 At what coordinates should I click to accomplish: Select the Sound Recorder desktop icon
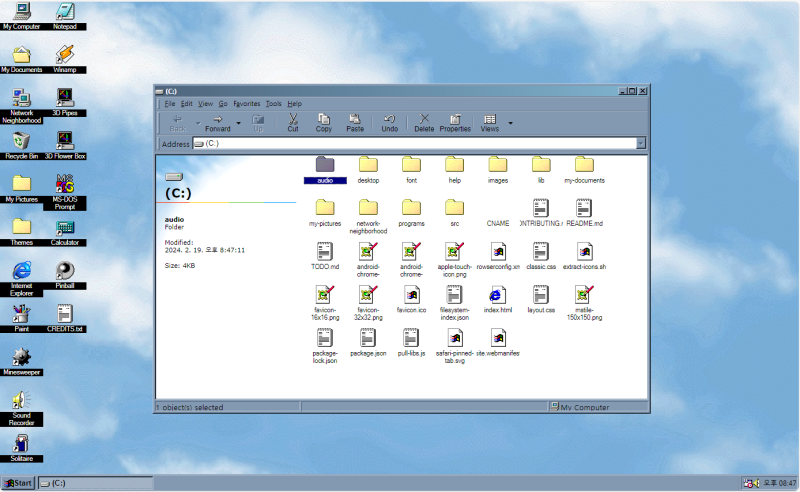click(x=21, y=408)
